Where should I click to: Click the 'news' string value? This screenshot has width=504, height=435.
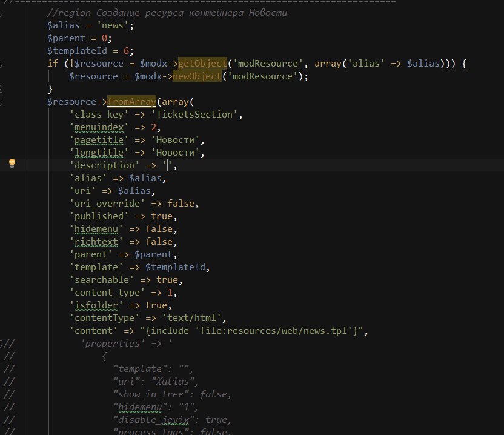113,25
